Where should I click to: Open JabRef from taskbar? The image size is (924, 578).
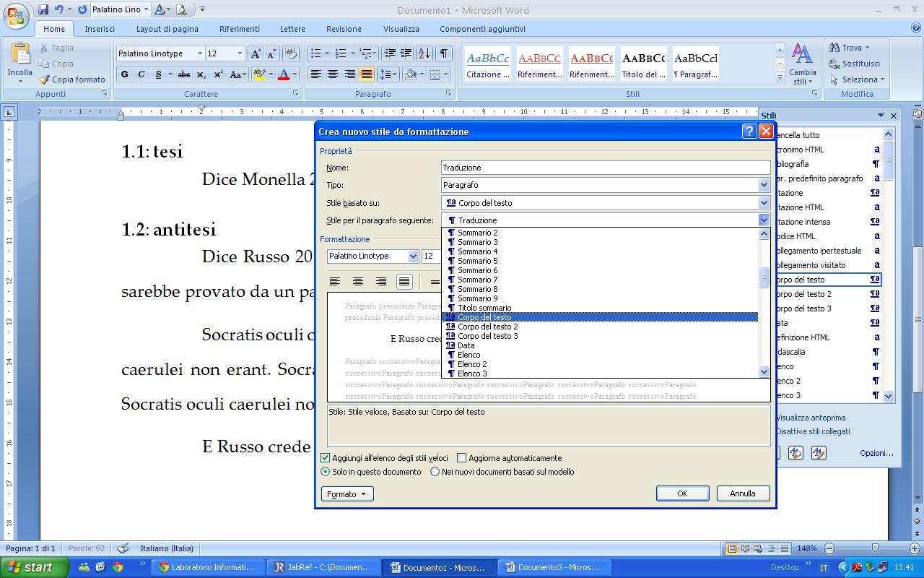point(323,567)
